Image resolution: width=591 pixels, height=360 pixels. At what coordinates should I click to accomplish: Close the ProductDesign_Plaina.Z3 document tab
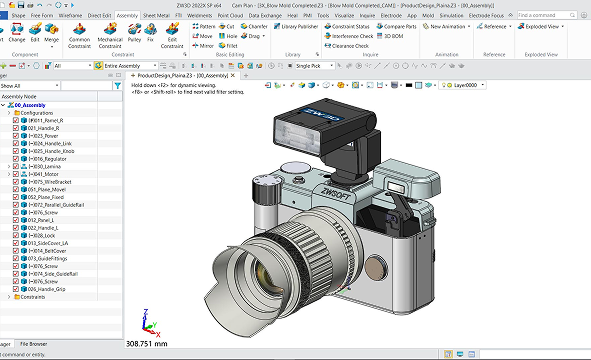(x=233, y=75)
